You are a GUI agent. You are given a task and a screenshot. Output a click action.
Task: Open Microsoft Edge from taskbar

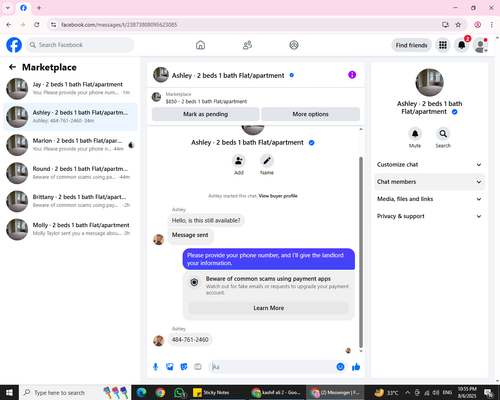pyautogui.click(x=141, y=393)
